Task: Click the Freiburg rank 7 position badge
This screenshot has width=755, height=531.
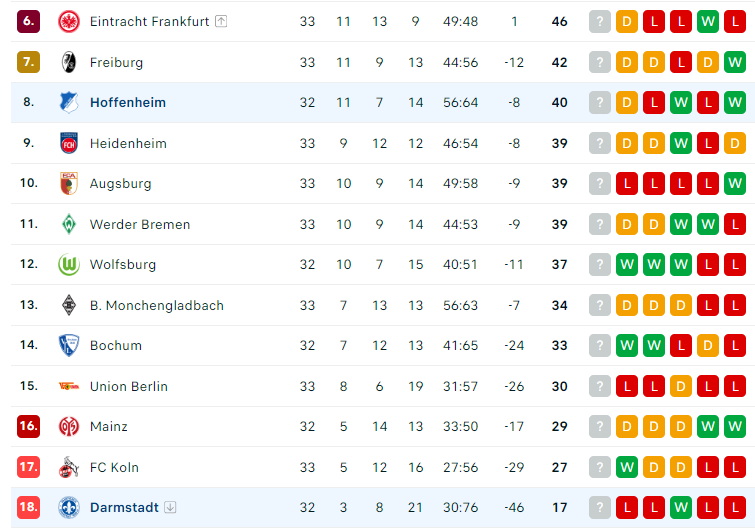Action: (28, 62)
